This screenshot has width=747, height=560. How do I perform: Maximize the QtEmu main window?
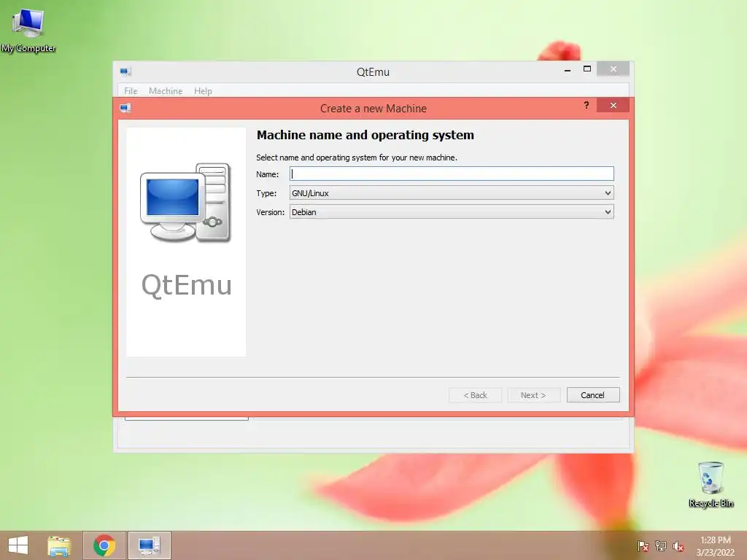click(587, 69)
